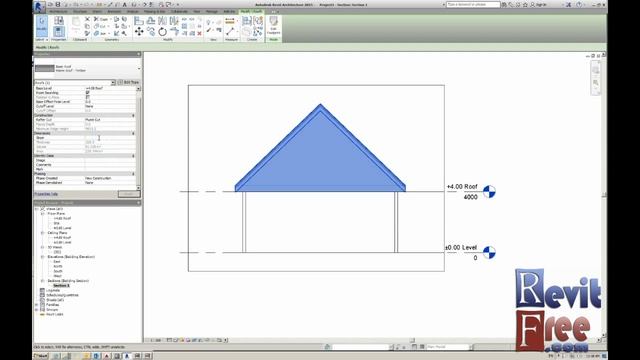Select Revit Links in Project Browser
The image size is (640, 360).
pos(55,314)
